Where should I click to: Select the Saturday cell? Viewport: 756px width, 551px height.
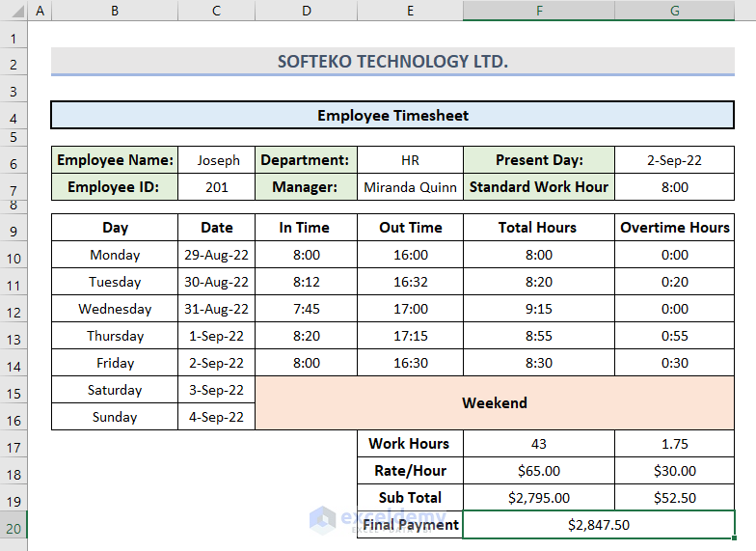pyautogui.click(x=115, y=390)
